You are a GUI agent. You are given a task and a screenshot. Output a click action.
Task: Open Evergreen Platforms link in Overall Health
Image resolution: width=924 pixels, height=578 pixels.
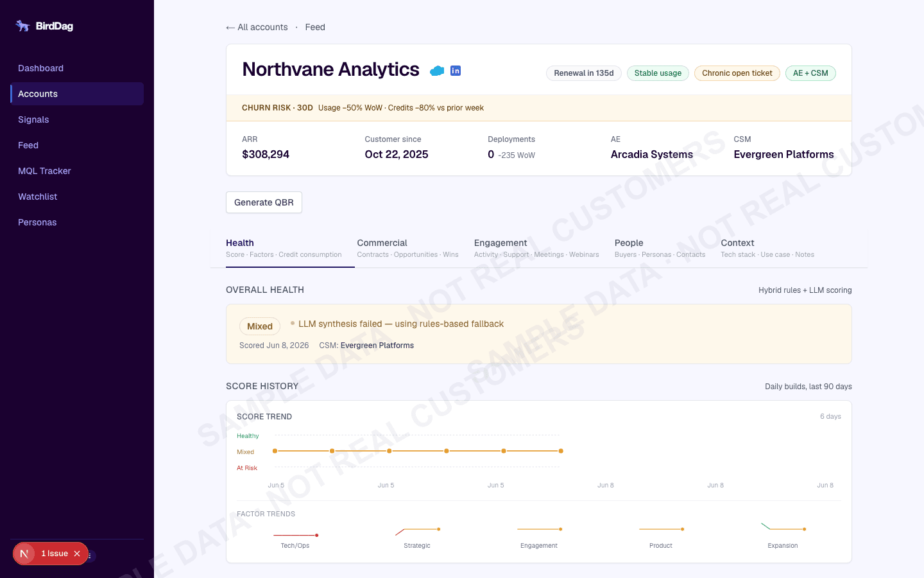[377, 346]
